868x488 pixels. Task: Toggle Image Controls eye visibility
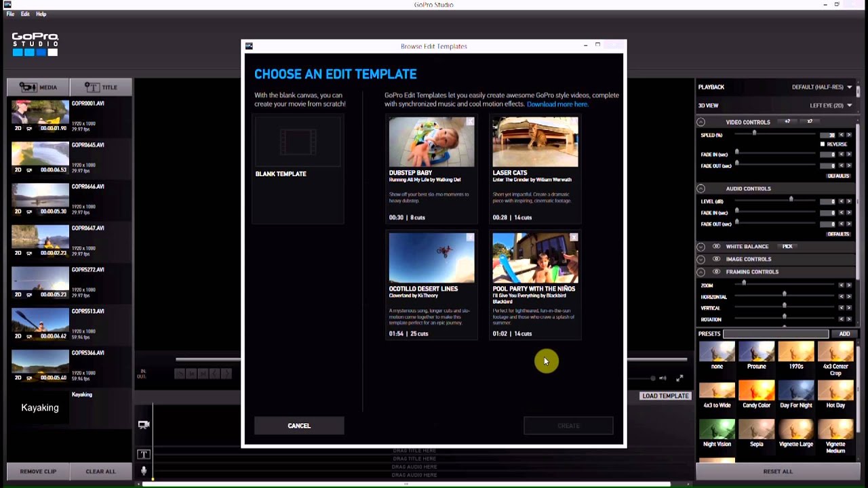click(716, 259)
